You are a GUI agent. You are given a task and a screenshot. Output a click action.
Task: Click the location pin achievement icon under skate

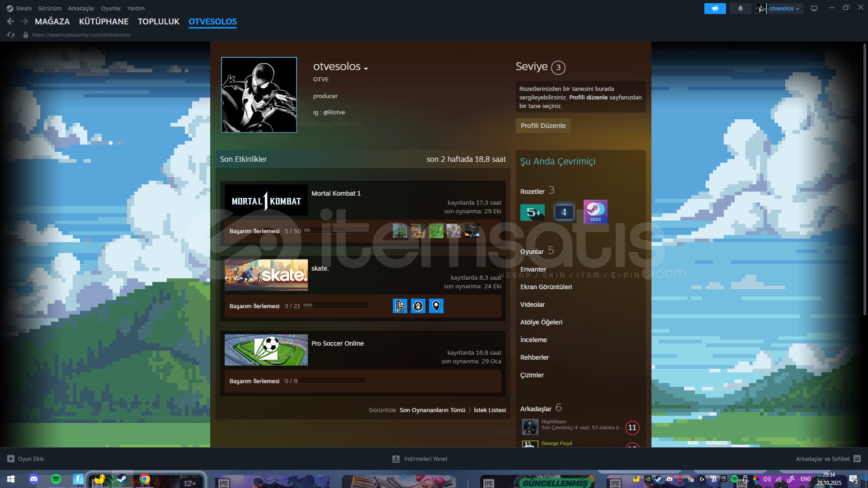click(x=436, y=306)
